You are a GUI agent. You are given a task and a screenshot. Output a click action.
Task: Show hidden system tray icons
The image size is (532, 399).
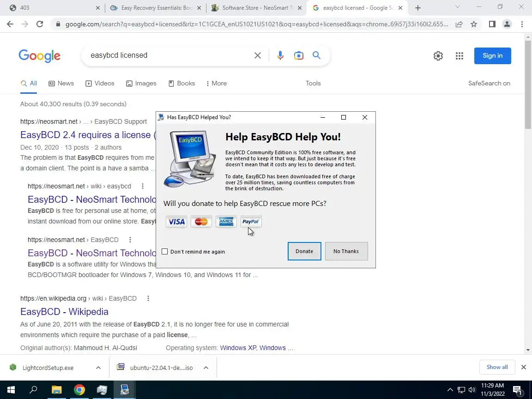pyautogui.click(x=450, y=390)
